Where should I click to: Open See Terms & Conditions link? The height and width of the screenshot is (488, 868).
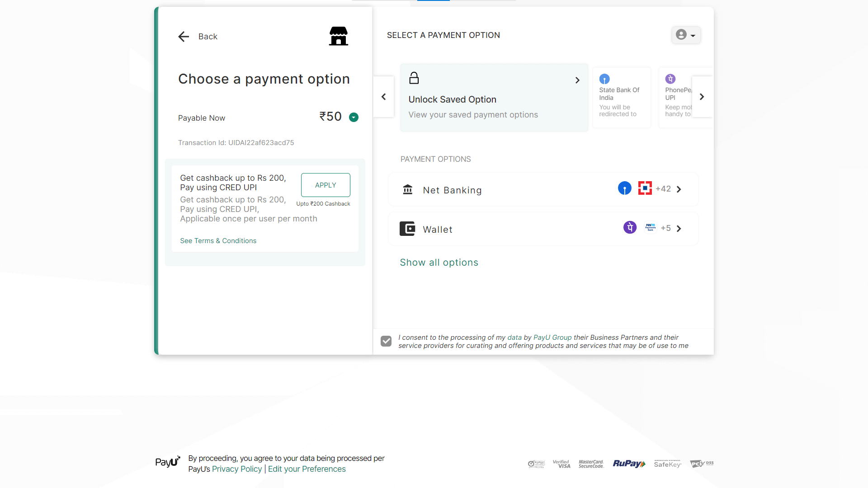[x=218, y=241]
